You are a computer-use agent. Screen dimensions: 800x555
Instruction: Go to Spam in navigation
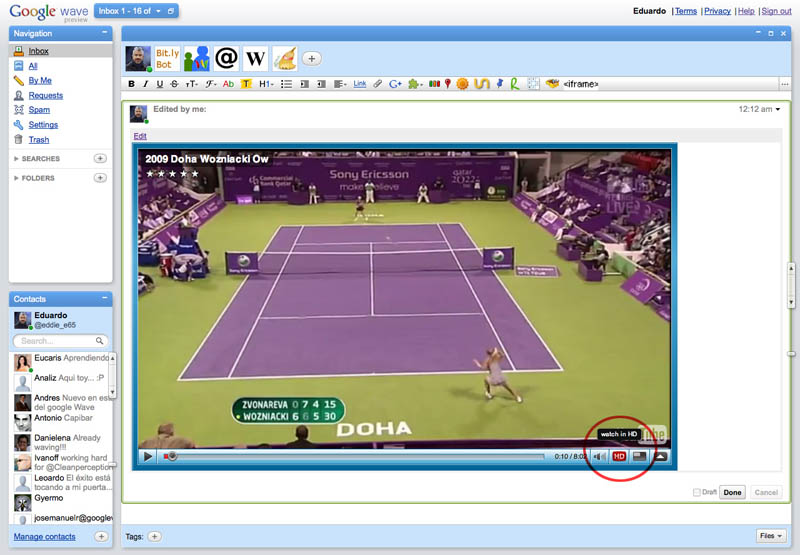coord(39,110)
